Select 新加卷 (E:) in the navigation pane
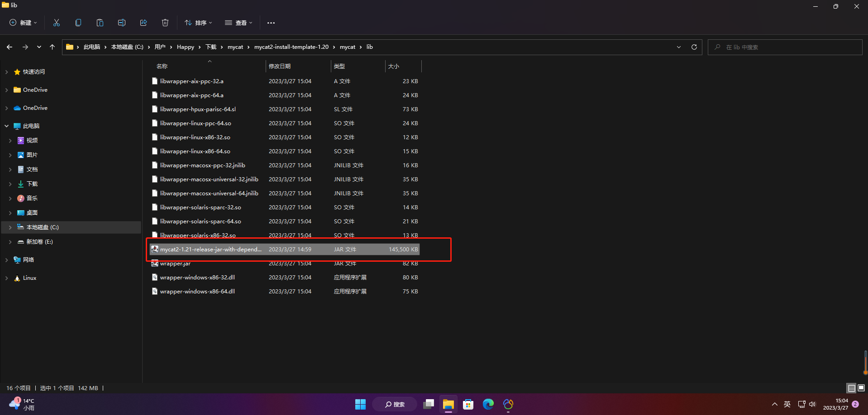This screenshot has height=415, width=868. (x=39, y=242)
